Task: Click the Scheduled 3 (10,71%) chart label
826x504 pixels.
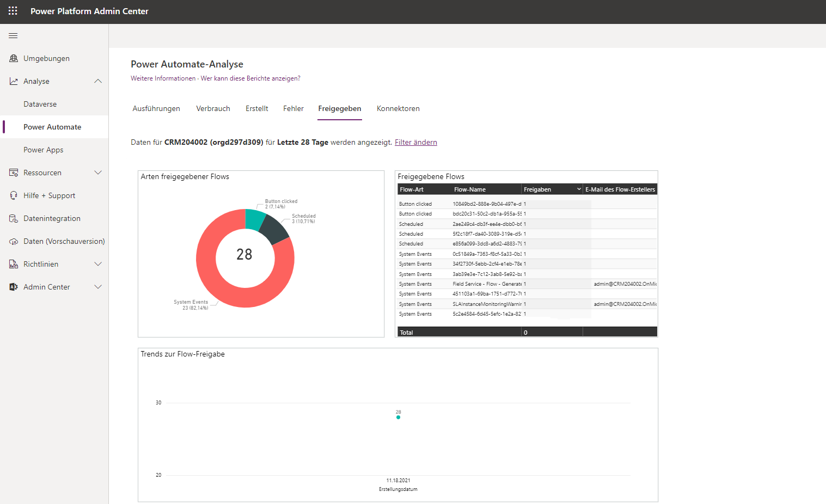Action: [303, 219]
